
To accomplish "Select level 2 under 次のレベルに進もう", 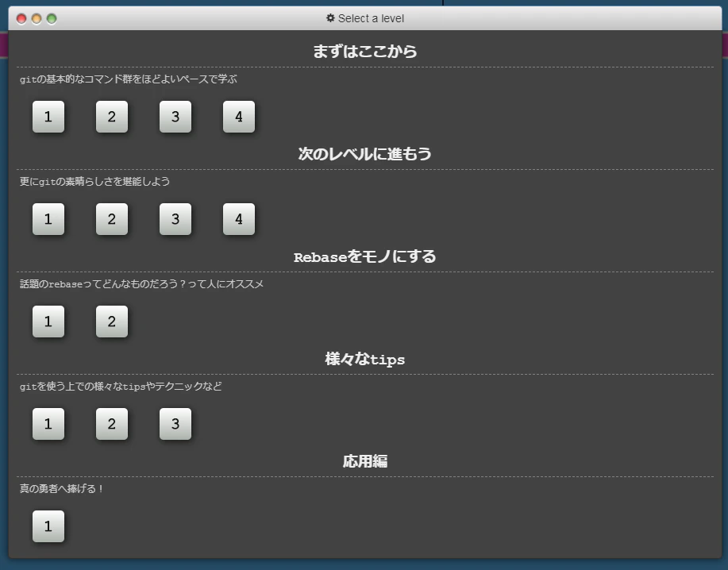I will [112, 219].
